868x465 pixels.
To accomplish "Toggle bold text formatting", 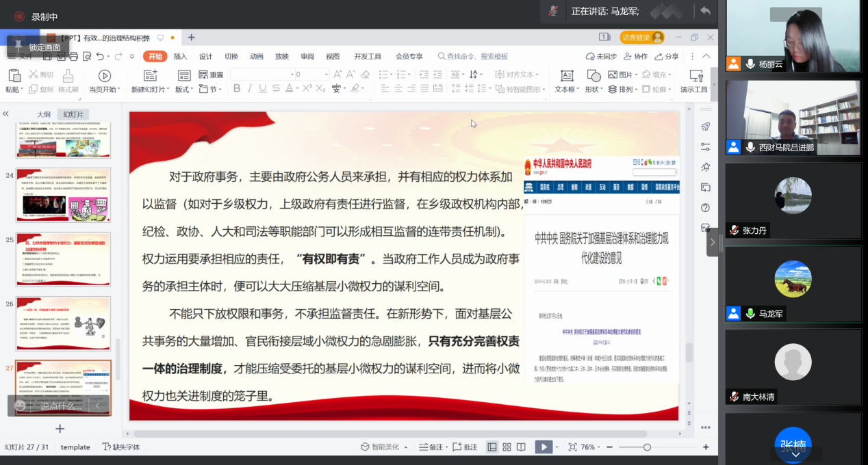I will 237,89.
